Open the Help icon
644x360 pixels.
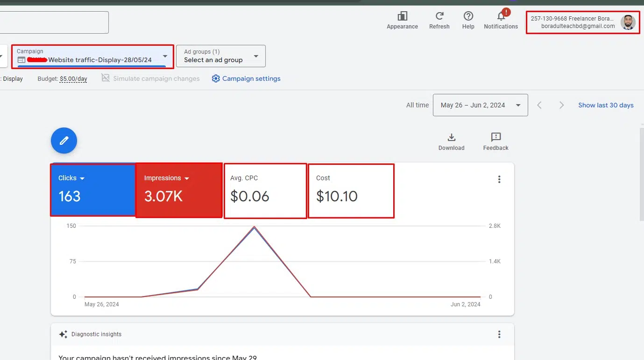(x=468, y=17)
